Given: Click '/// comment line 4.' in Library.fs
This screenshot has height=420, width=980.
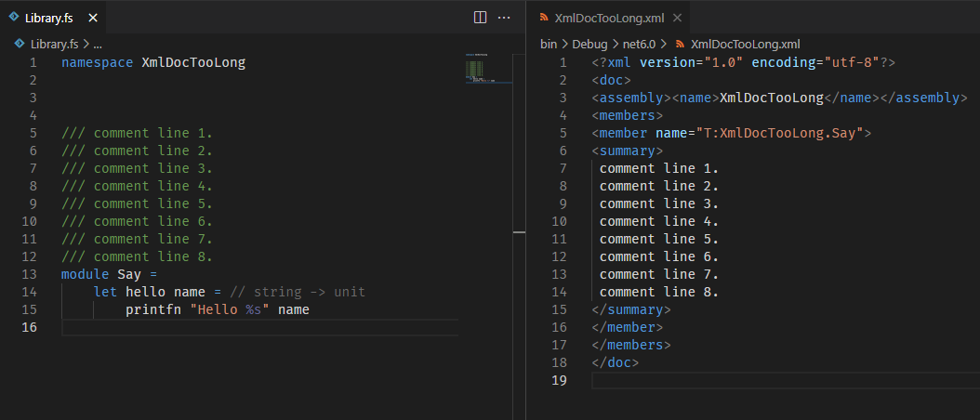Looking at the screenshot, I should [137, 186].
